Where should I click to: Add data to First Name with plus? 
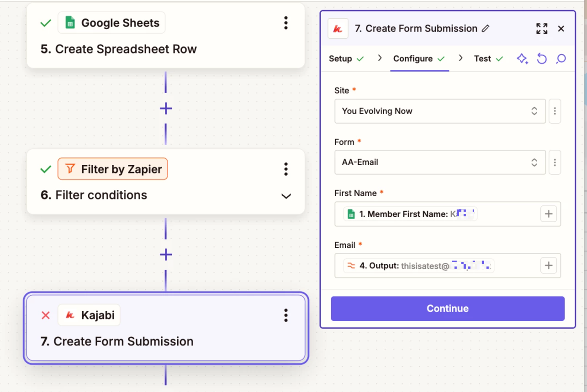[549, 214]
